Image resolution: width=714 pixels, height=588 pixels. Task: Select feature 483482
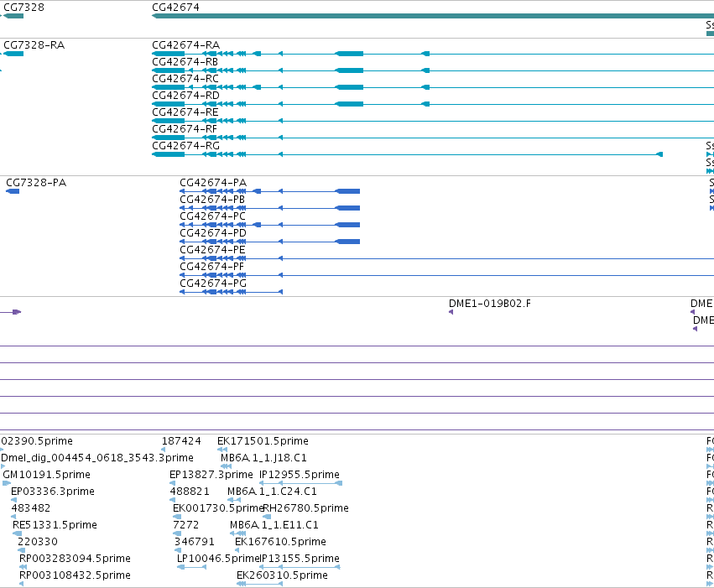coord(31,508)
